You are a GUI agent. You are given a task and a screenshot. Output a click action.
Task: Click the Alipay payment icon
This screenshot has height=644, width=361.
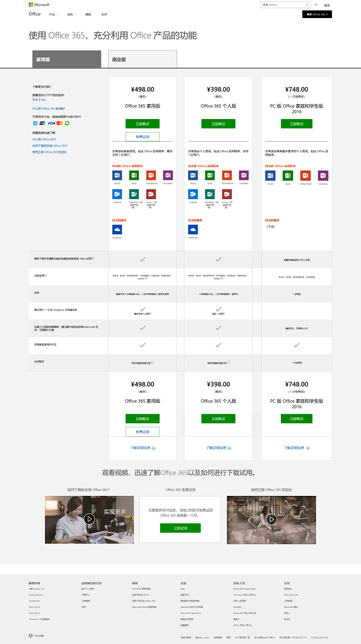tap(35, 123)
